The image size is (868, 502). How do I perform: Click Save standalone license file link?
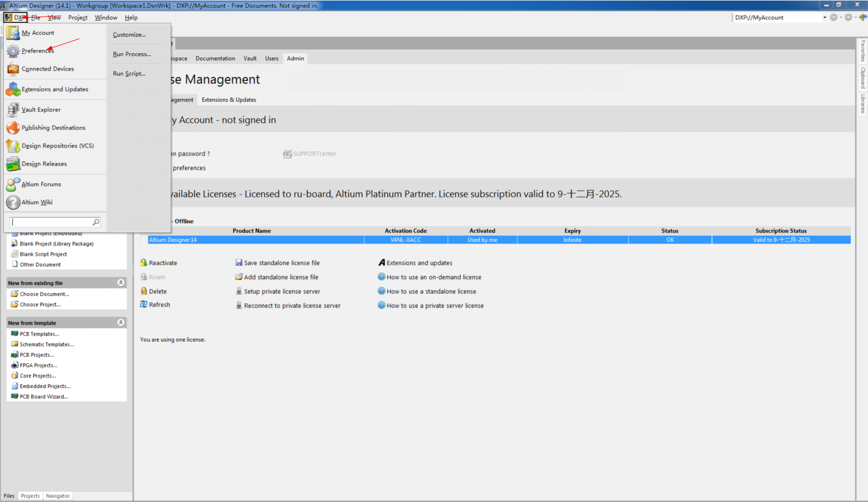[x=281, y=263]
